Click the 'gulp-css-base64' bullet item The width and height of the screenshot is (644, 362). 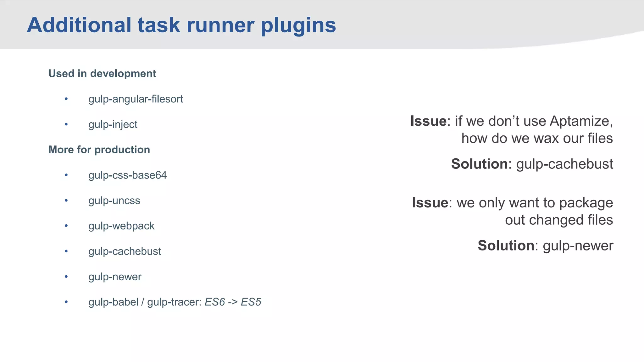click(x=127, y=175)
